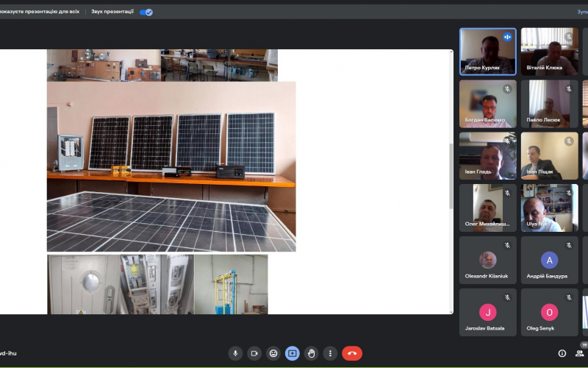Select Віталій Клюка's video tile
Image resolution: width=588 pixels, height=368 pixels.
tap(549, 52)
